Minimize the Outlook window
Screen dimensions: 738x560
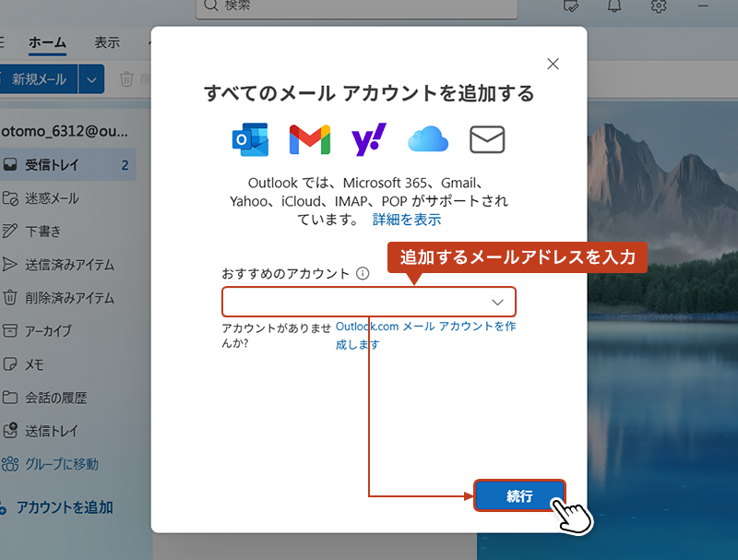[703, 6]
